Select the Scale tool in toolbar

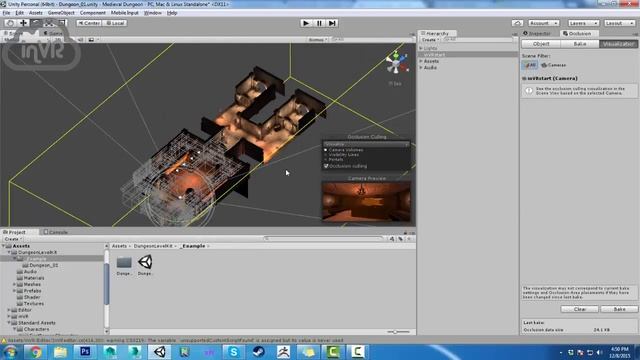coord(49,23)
